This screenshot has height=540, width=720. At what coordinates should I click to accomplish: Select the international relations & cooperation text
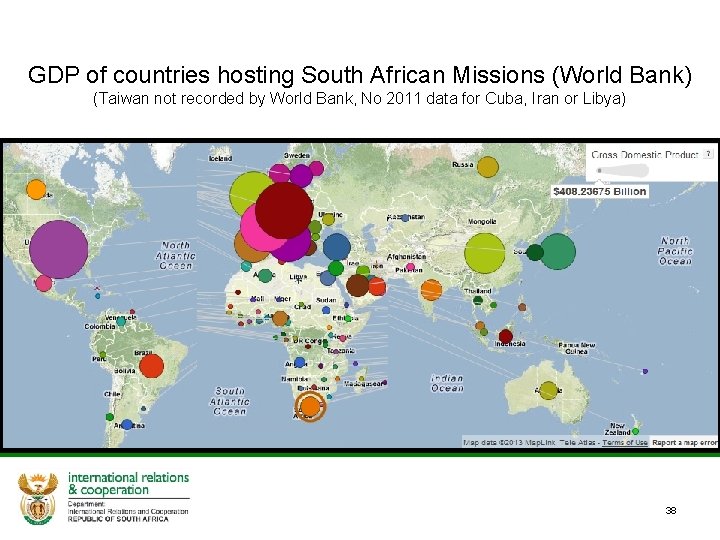[129, 484]
